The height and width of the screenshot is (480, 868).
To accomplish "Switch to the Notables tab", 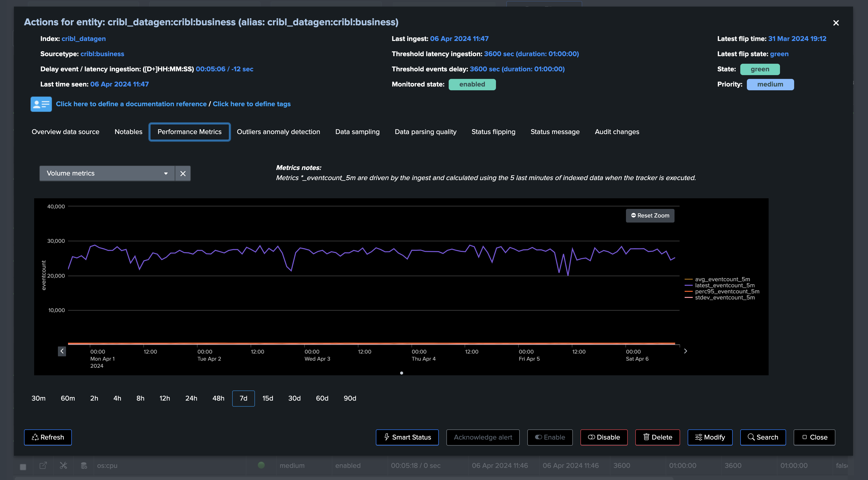I will [128, 132].
